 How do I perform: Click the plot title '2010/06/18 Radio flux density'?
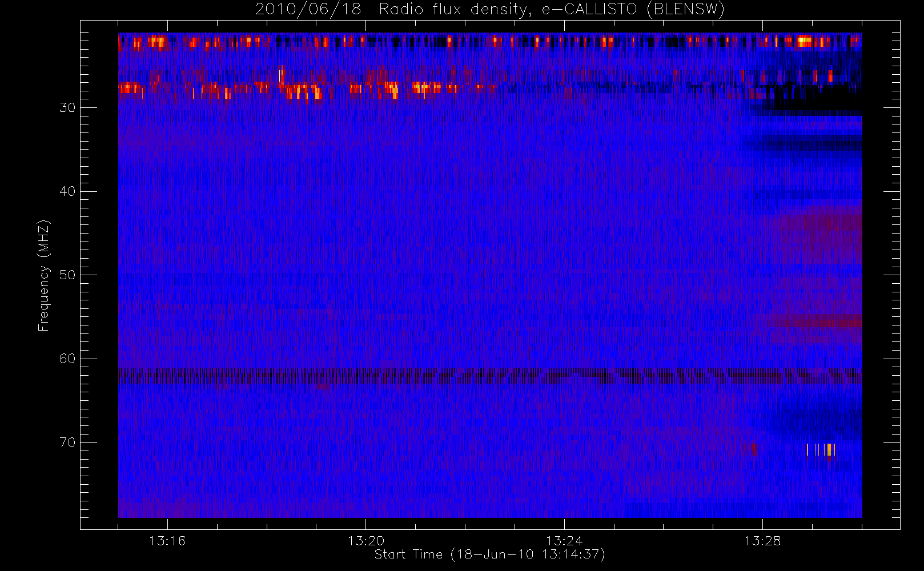point(489,10)
